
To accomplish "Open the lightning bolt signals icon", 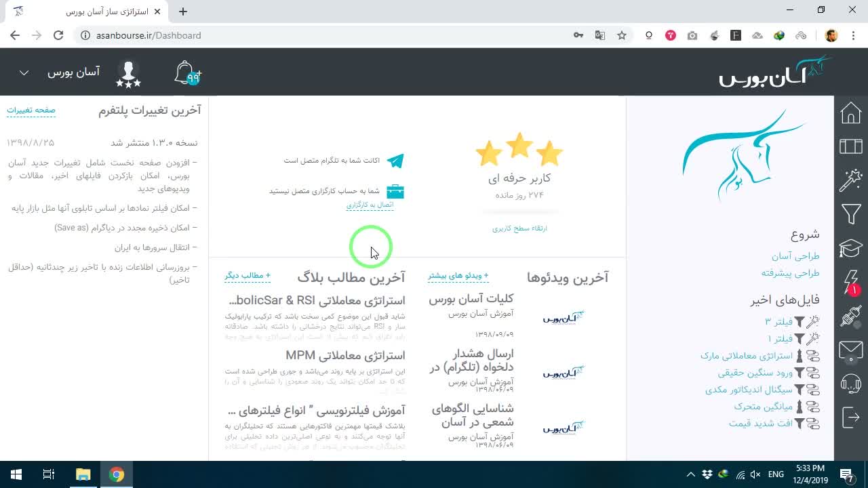I will tap(850, 282).
